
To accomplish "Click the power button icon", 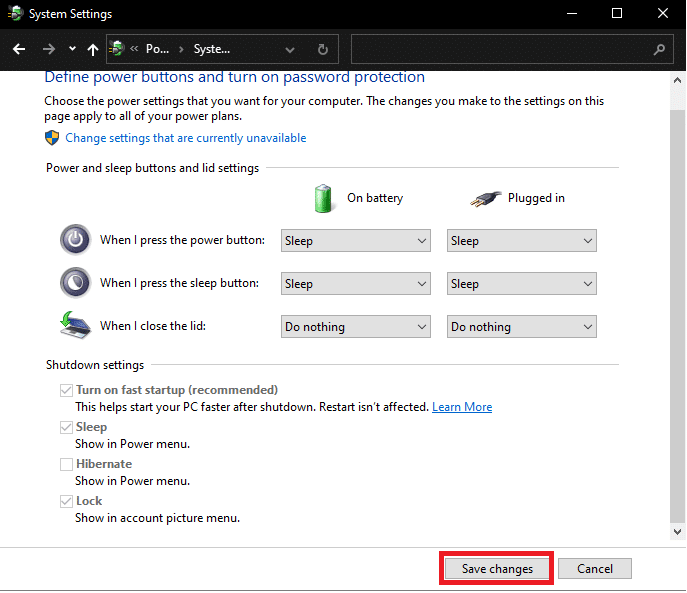I will [75, 240].
